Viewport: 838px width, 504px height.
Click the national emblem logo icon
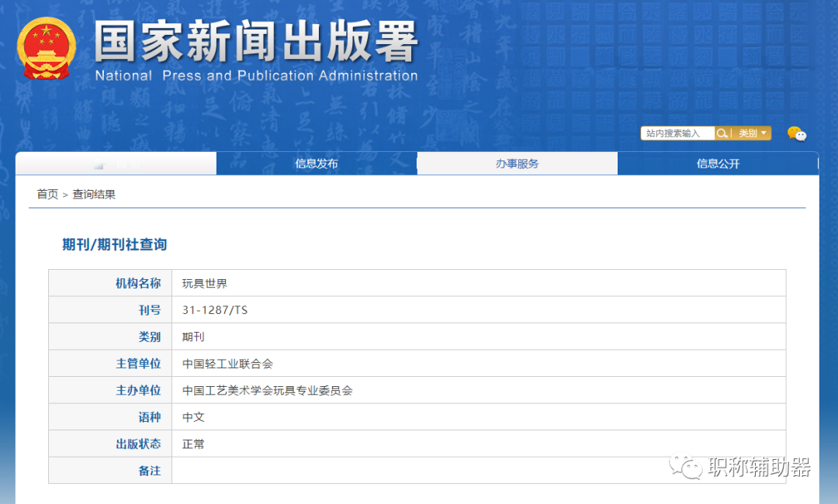[x=47, y=48]
